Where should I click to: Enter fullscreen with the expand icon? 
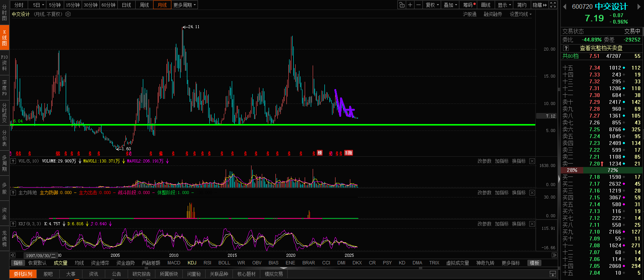pyautogui.click(x=553, y=5)
